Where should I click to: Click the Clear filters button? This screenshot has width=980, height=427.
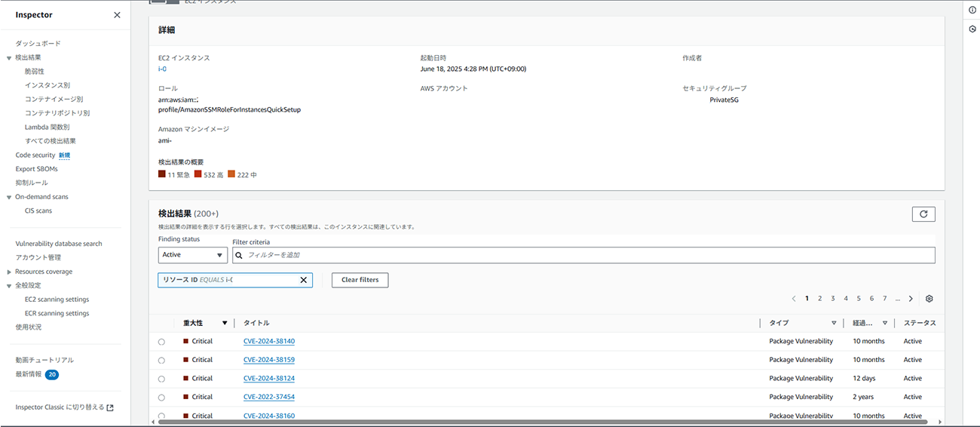point(360,280)
